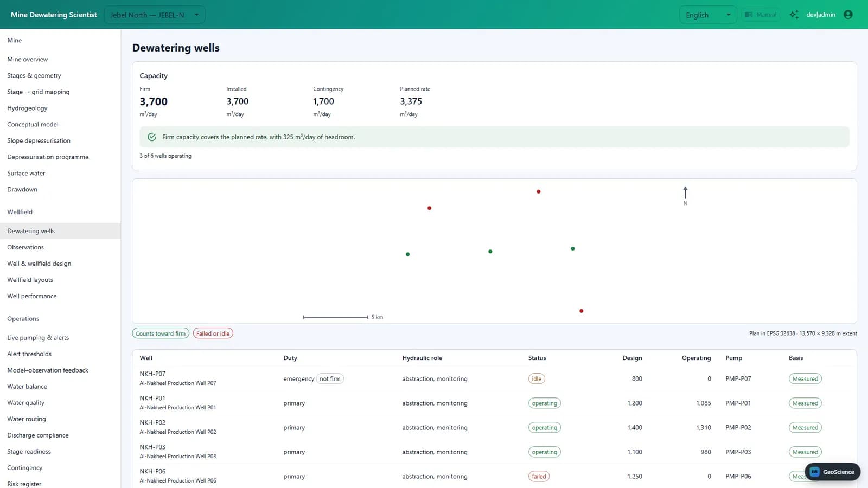Click the AI sparkle icon in header

tap(794, 15)
